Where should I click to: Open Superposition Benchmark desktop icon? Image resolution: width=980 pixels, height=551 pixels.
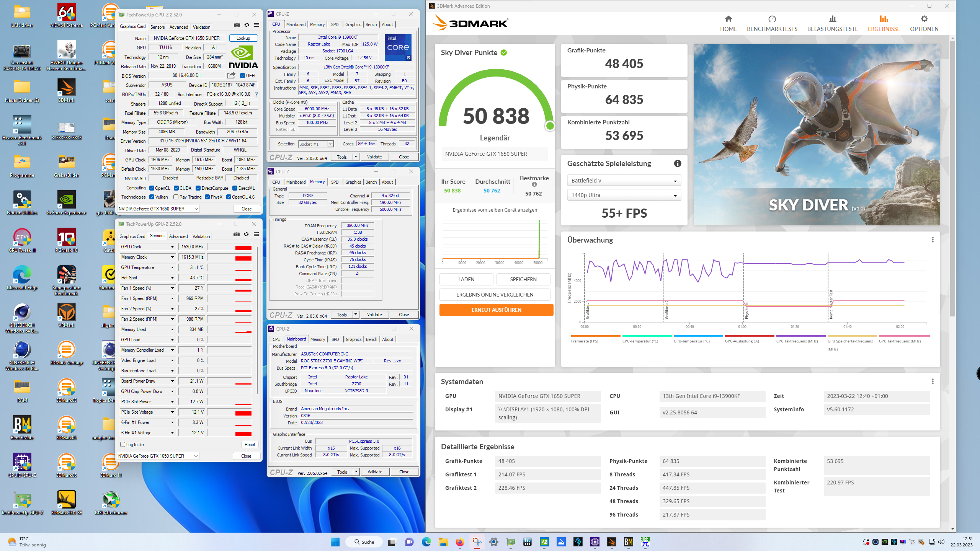pyautogui.click(x=66, y=281)
